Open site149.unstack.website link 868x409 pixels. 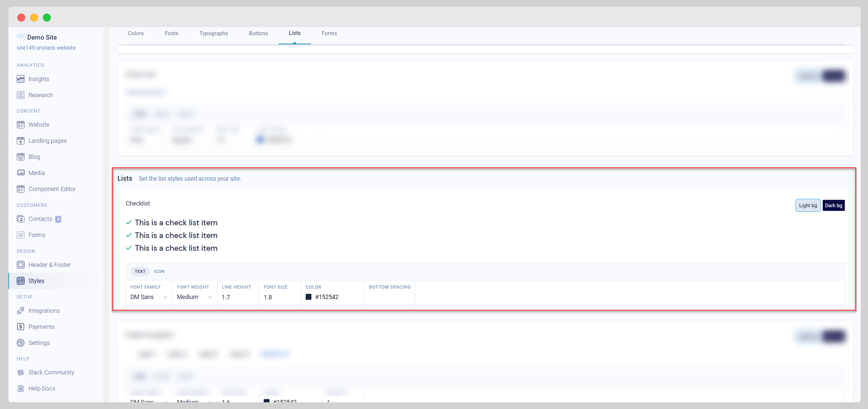pos(46,48)
